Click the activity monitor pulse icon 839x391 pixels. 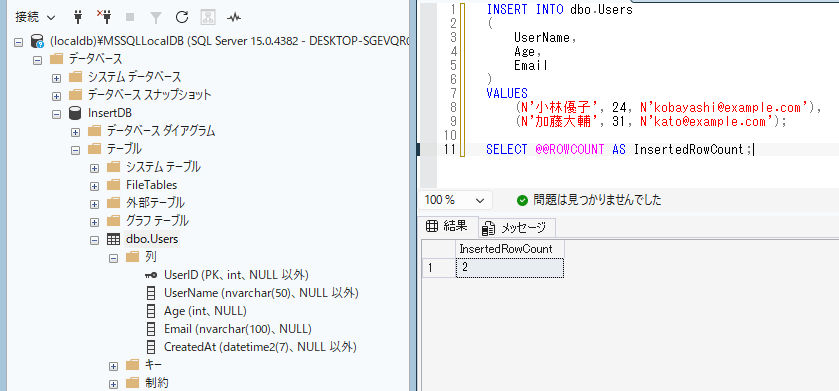click(234, 18)
